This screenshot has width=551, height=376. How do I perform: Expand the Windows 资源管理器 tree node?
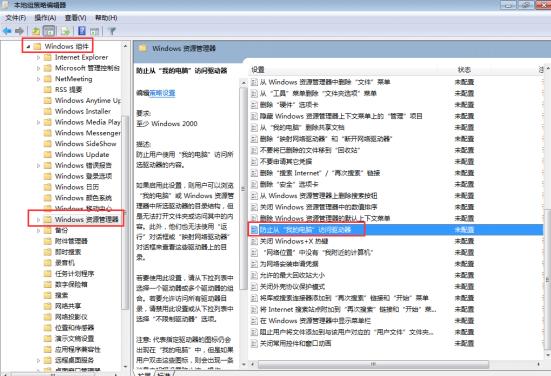(x=38, y=220)
